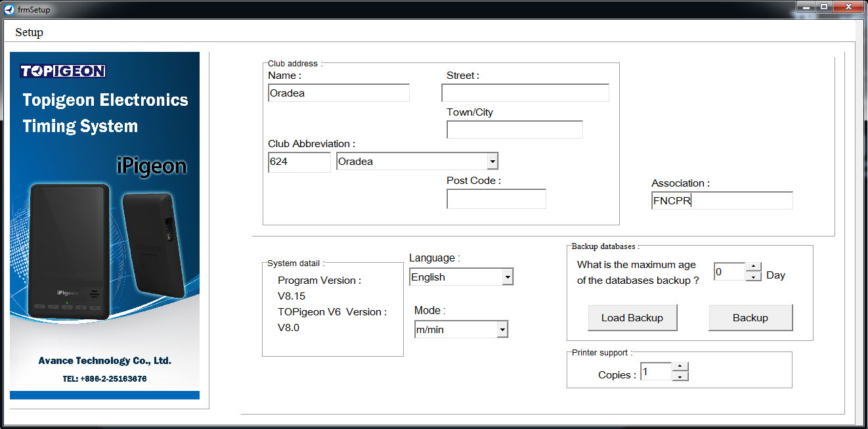Decrease backup maximum age days

pos(754,277)
